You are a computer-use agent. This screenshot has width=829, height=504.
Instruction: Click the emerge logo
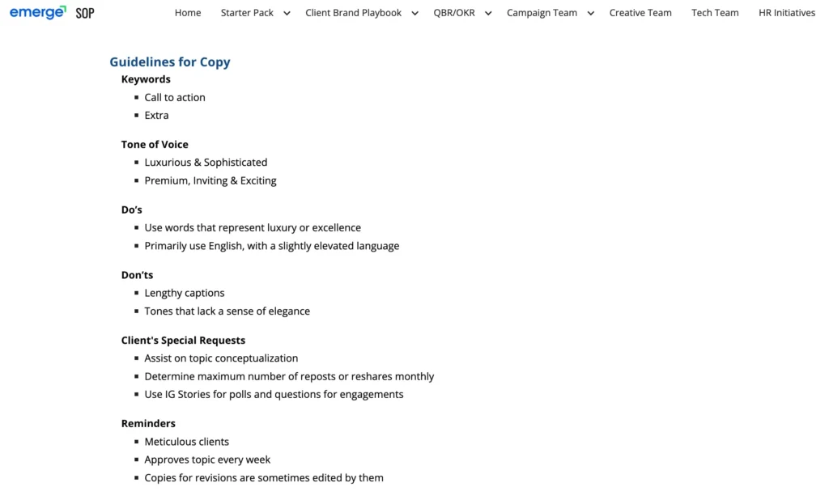[37, 12]
